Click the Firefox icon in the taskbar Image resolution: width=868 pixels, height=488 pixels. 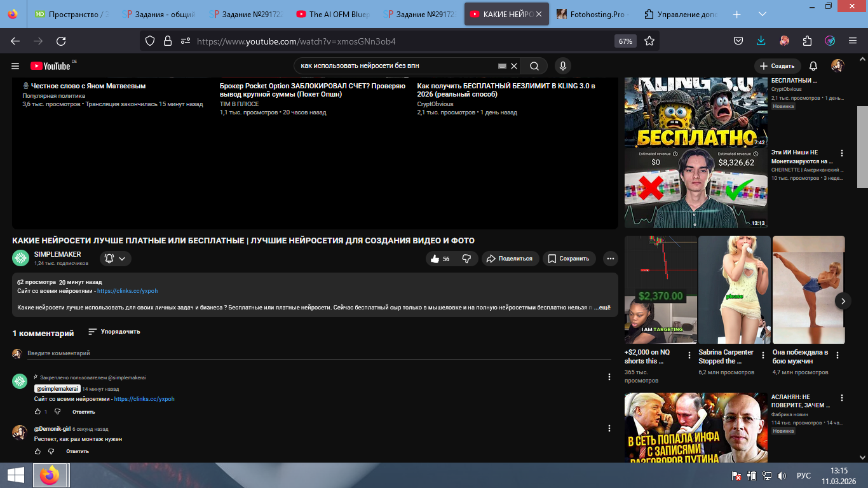50,475
